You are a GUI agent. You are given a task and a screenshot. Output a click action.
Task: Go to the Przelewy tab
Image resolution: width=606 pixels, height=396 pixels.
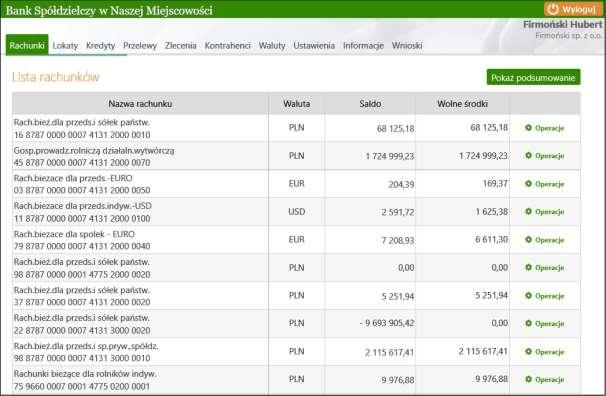tap(140, 46)
